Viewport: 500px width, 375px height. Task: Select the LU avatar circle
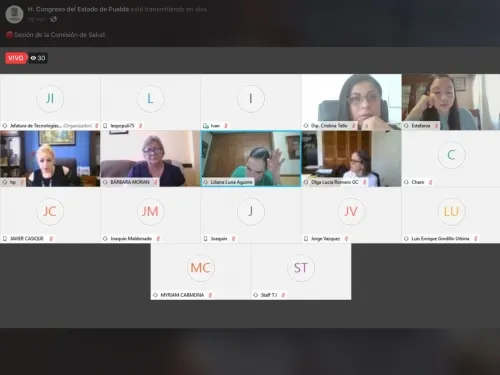point(451,211)
